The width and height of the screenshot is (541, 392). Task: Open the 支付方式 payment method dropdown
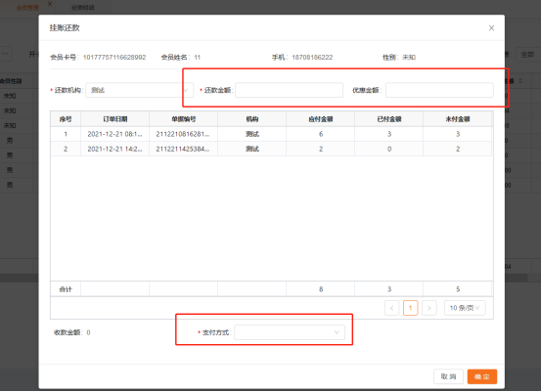pos(290,332)
